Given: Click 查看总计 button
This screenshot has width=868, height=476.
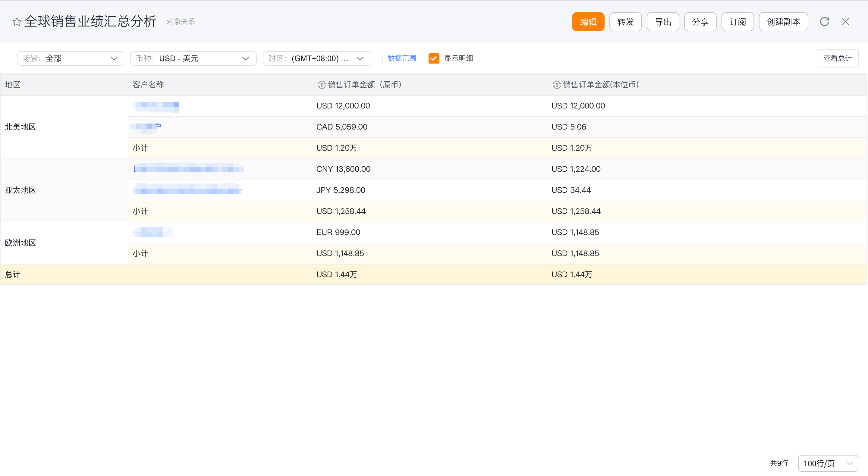Looking at the screenshot, I should tap(837, 58).
